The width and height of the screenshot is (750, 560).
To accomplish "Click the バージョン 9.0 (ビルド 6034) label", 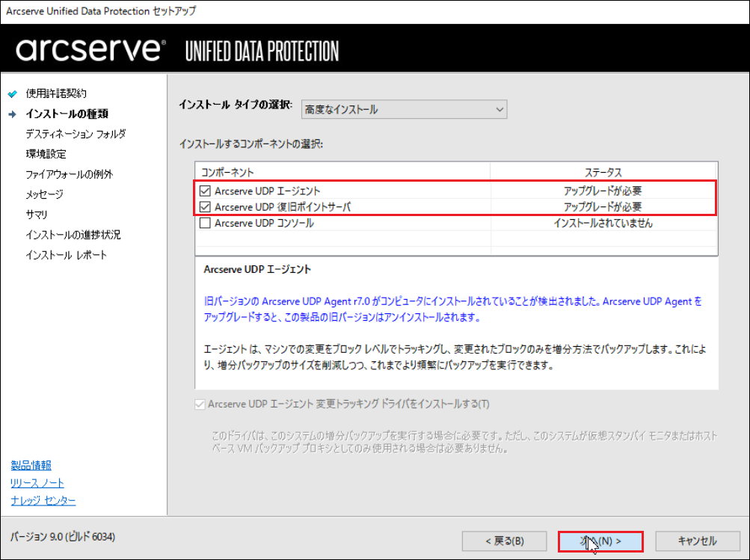I will 63,537.
